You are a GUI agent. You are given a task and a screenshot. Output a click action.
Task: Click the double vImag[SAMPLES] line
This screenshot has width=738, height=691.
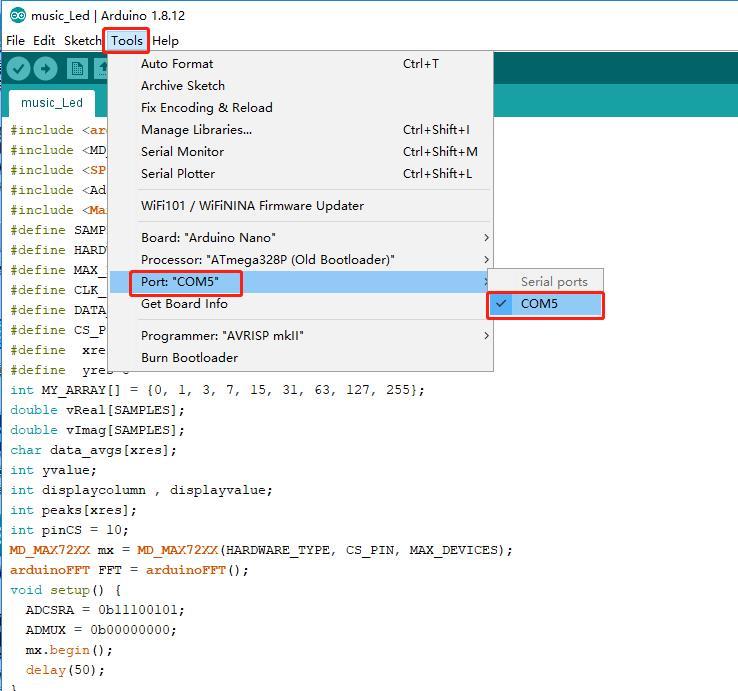[97, 430]
